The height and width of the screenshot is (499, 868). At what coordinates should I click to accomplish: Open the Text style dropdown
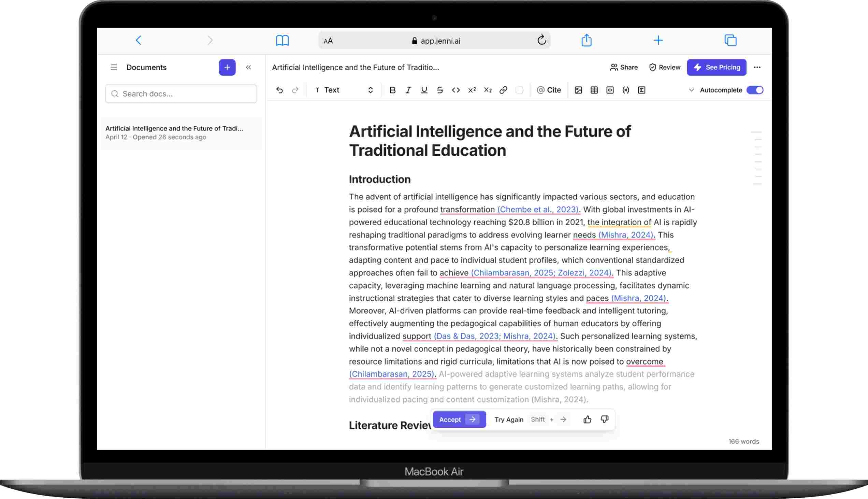click(x=344, y=90)
